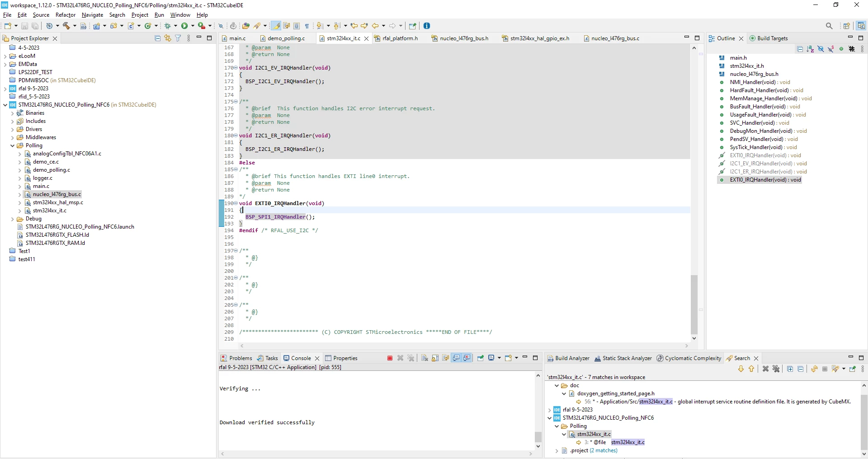868x459 pixels.
Task: Start debugging with the bug icon
Action: coord(168,26)
